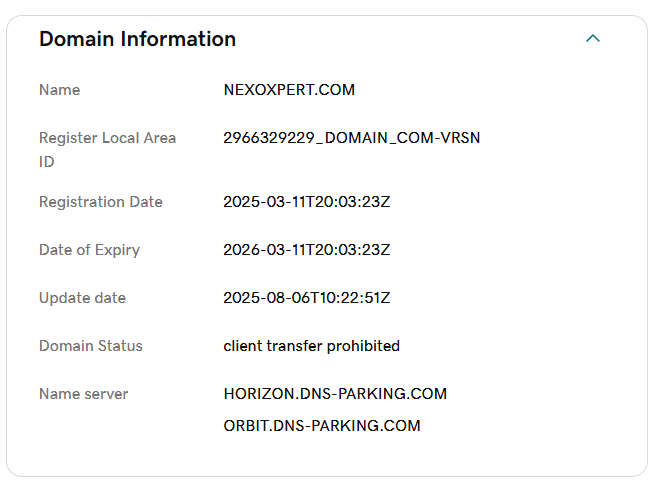Image resolution: width=661 pixels, height=491 pixels.
Task: Select the expiry date value 2026-03-11T20:03:23Z
Action: 306,250
